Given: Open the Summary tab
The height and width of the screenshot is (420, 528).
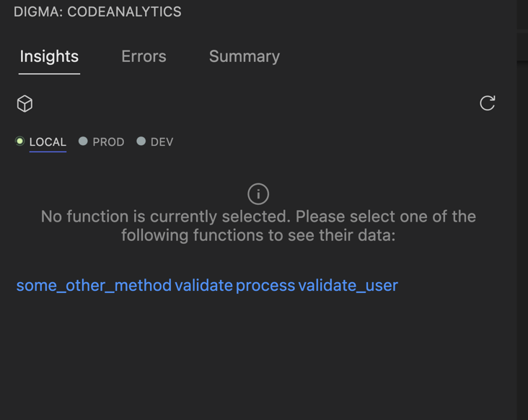Looking at the screenshot, I should [244, 56].
